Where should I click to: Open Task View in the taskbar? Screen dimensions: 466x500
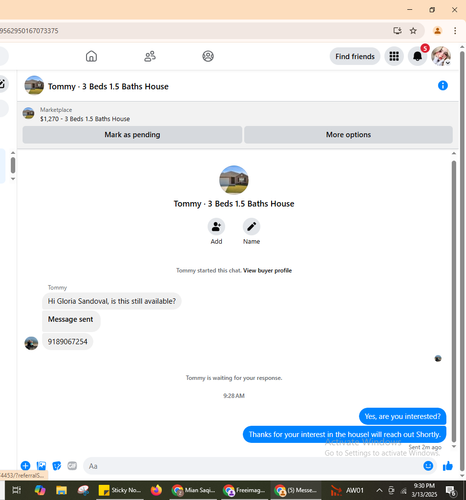click(x=17, y=490)
